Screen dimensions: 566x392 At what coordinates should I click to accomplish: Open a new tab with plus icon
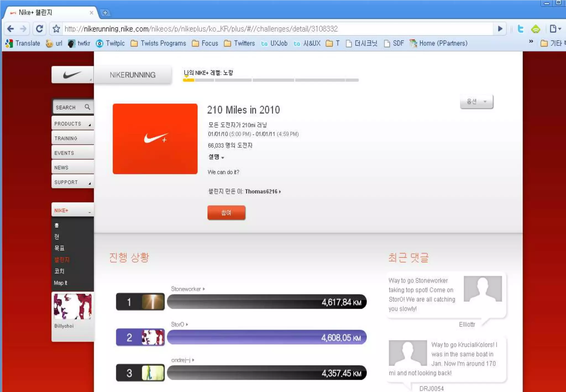[x=105, y=13]
